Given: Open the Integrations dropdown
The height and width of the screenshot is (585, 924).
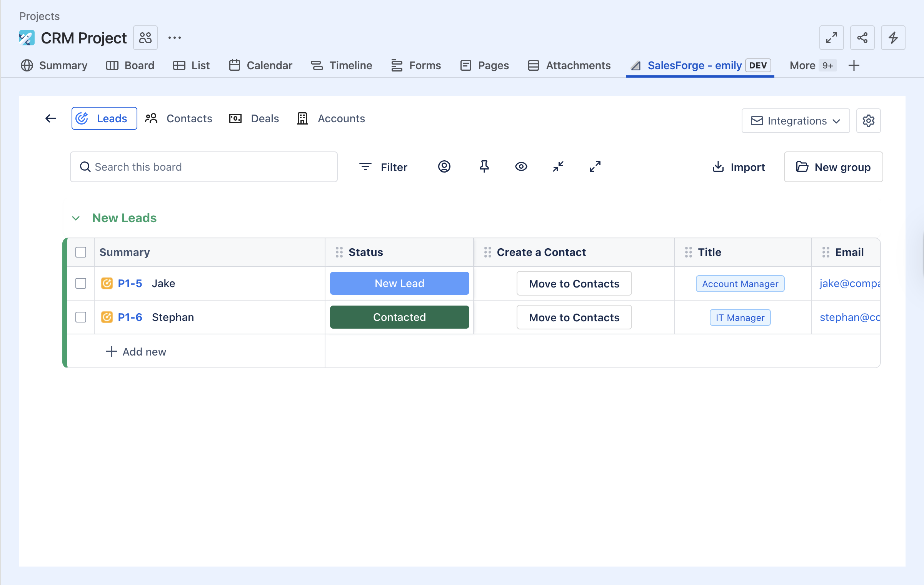Looking at the screenshot, I should [x=796, y=121].
